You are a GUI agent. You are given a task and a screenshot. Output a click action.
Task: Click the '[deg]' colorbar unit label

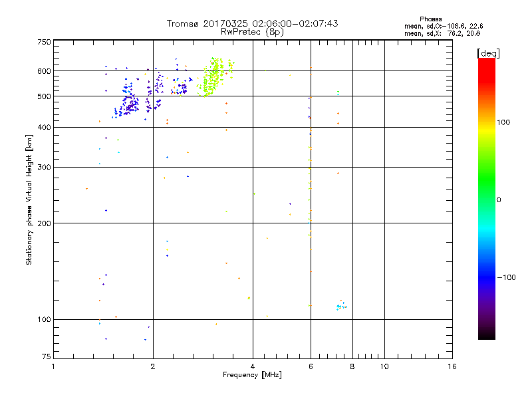pyautogui.click(x=488, y=53)
